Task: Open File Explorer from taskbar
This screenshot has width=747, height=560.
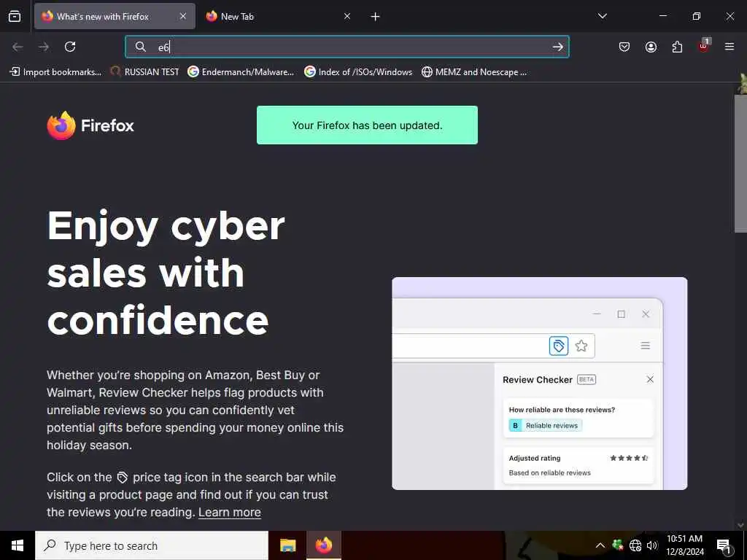Action: [x=287, y=545]
